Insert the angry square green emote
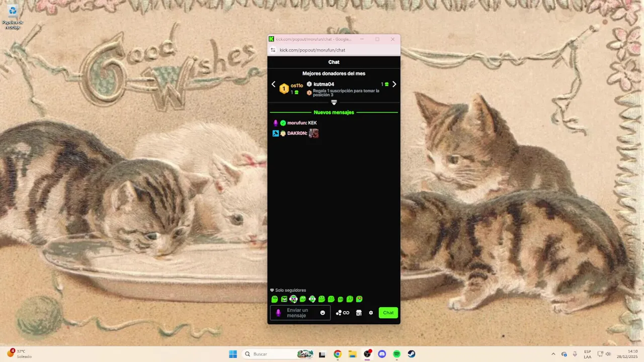644x362 pixels. 284,299
